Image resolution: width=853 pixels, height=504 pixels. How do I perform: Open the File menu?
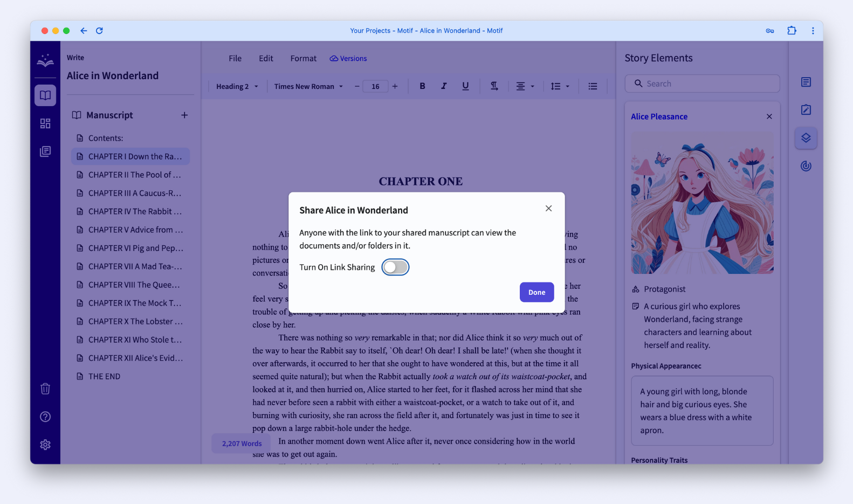point(235,58)
